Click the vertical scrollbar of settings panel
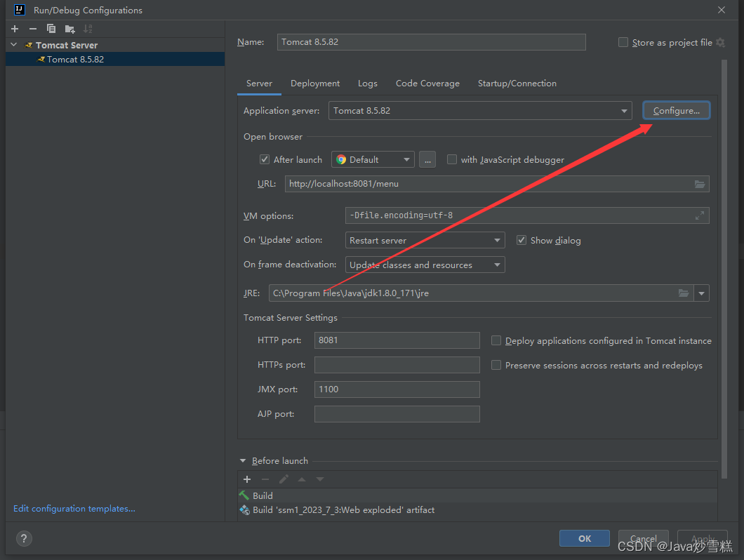The width and height of the screenshot is (744, 560). click(x=724, y=269)
